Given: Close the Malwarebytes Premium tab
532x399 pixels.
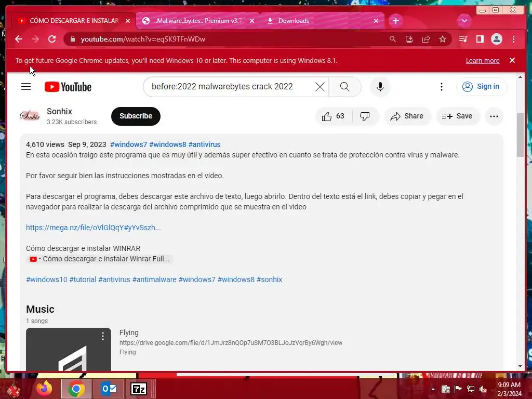Looking at the screenshot, I should click(x=252, y=21).
